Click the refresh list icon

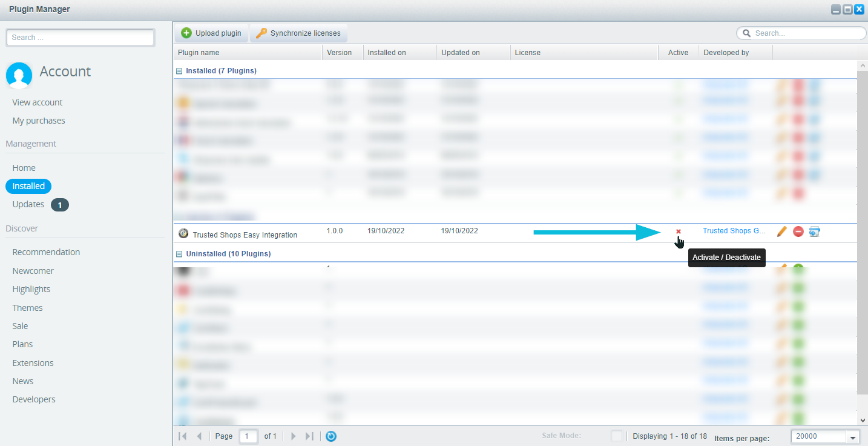pos(331,436)
